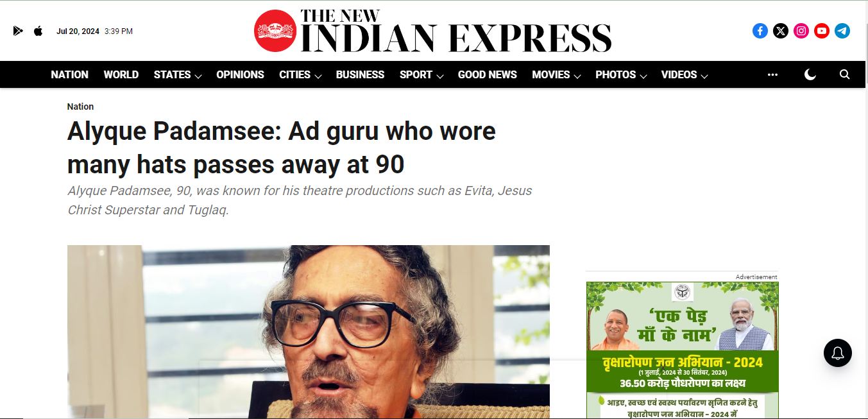
Task: Open the X (Twitter) icon
Action: (780, 31)
